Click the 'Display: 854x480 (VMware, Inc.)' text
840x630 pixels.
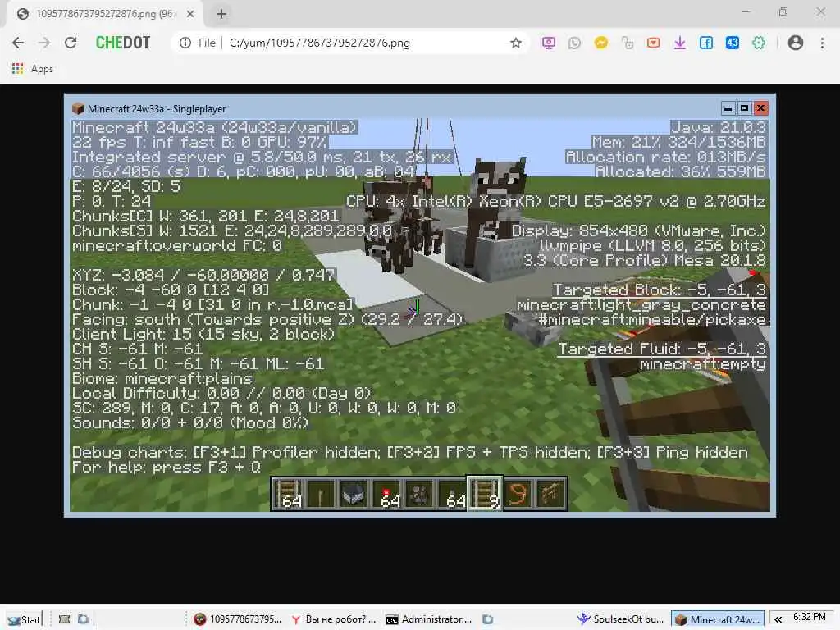pyautogui.click(x=638, y=231)
